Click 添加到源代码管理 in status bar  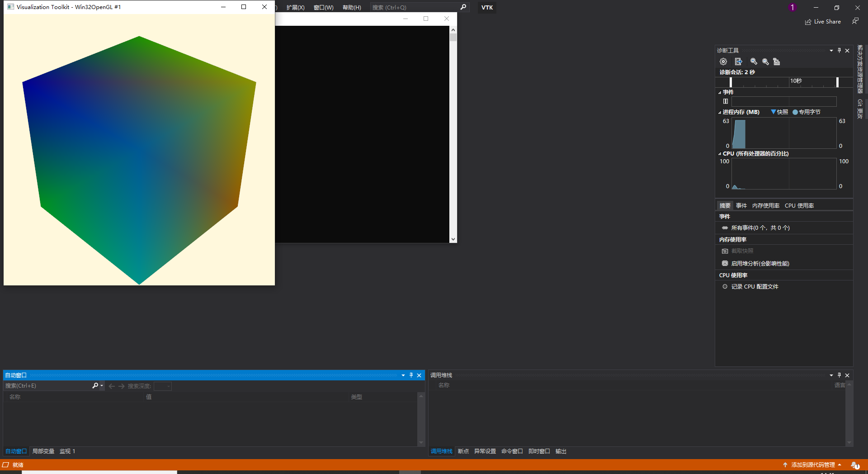point(813,465)
